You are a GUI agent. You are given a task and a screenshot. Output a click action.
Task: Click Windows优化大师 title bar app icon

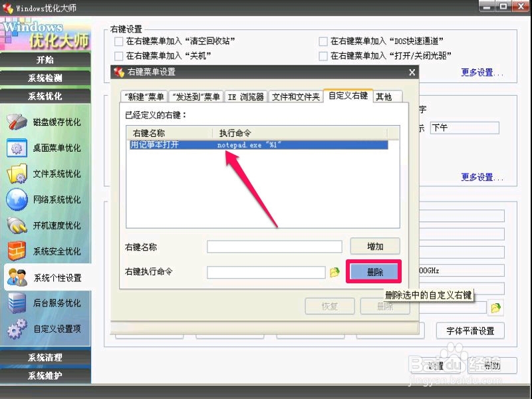(x=7, y=8)
